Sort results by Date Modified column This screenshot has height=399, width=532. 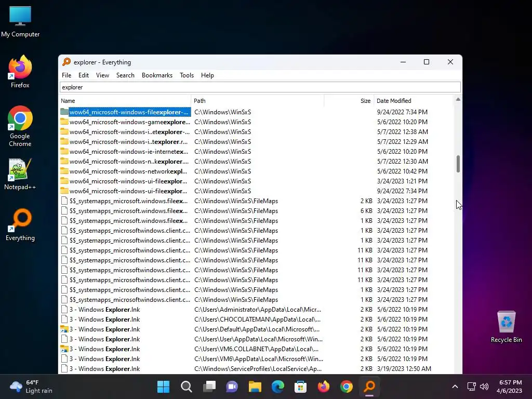tap(413, 101)
